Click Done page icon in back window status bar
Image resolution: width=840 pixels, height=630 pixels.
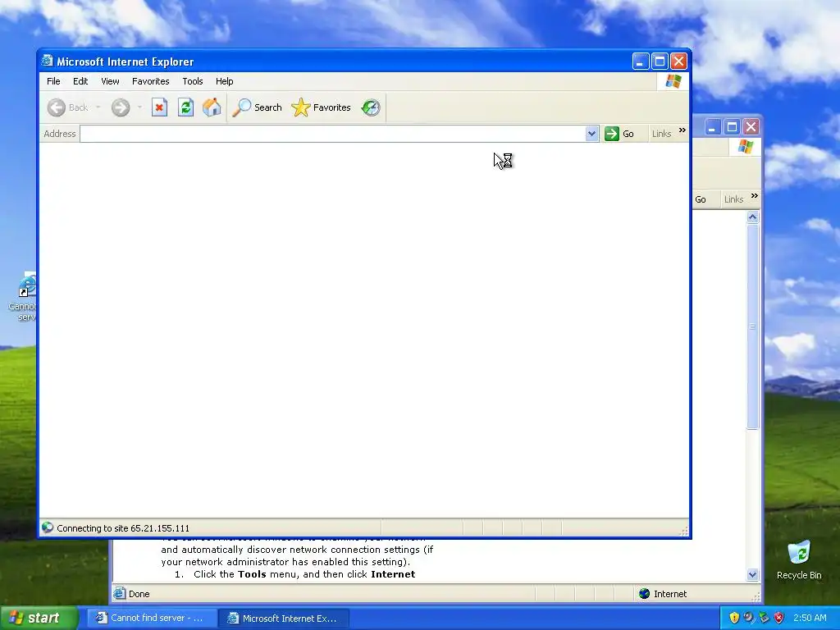pos(120,594)
